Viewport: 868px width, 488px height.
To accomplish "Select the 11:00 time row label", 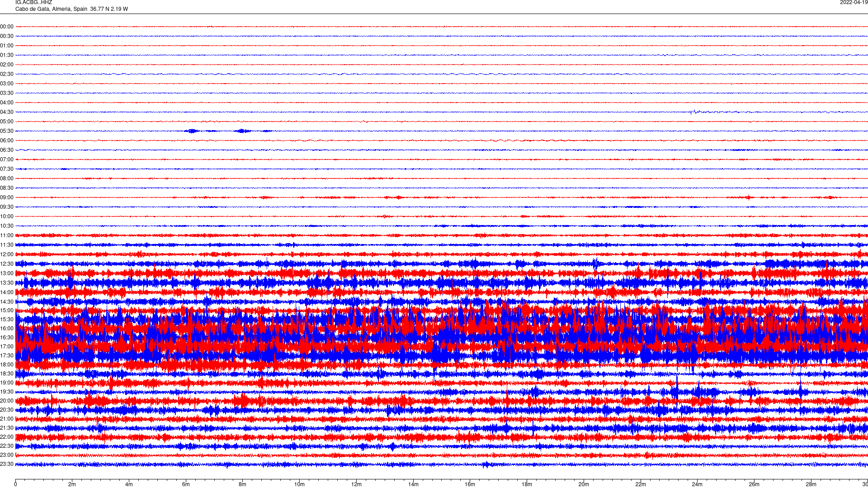I will pyautogui.click(x=7, y=235).
